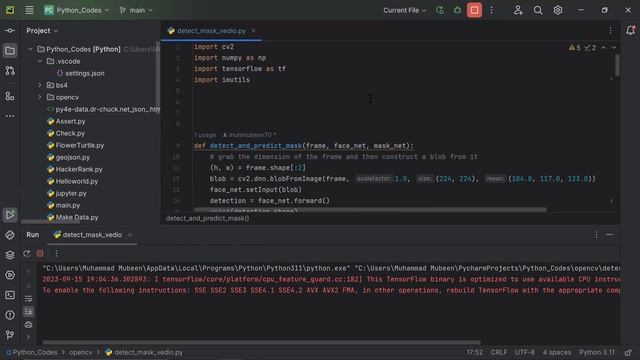Open Pull Requests tool window icon
640x360 pixels.
click(x=10, y=71)
